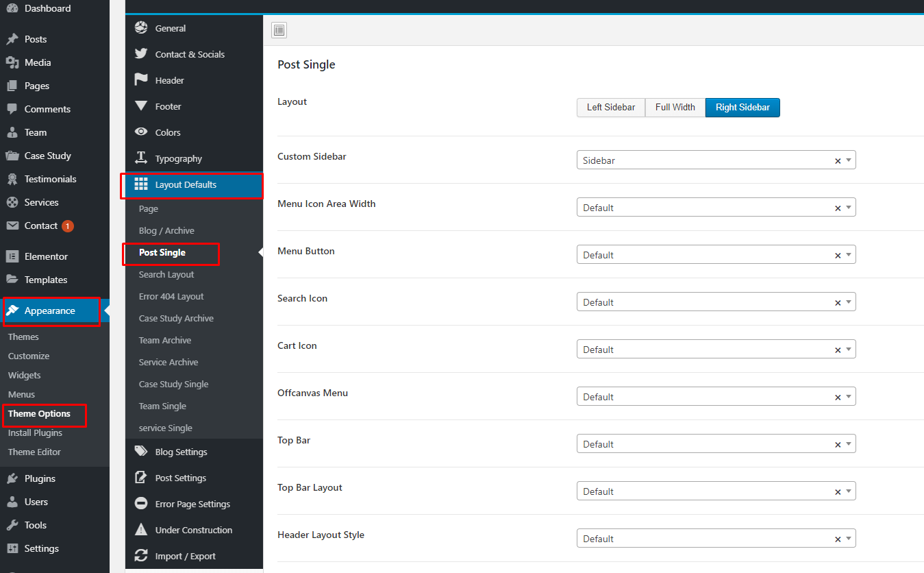The image size is (924, 573).
Task: Click the Plugins plug icon
Action: (x=12, y=478)
